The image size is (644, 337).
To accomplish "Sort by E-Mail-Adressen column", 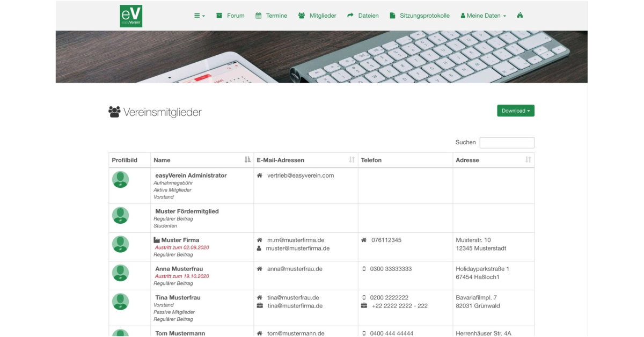I will pyautogui.click(x=306, y=160).
